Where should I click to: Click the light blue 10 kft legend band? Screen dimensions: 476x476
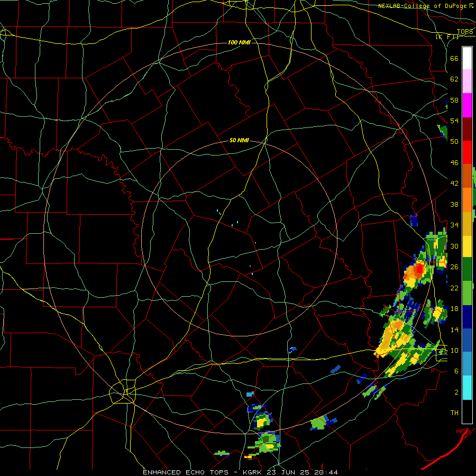[x=467, y=364]
